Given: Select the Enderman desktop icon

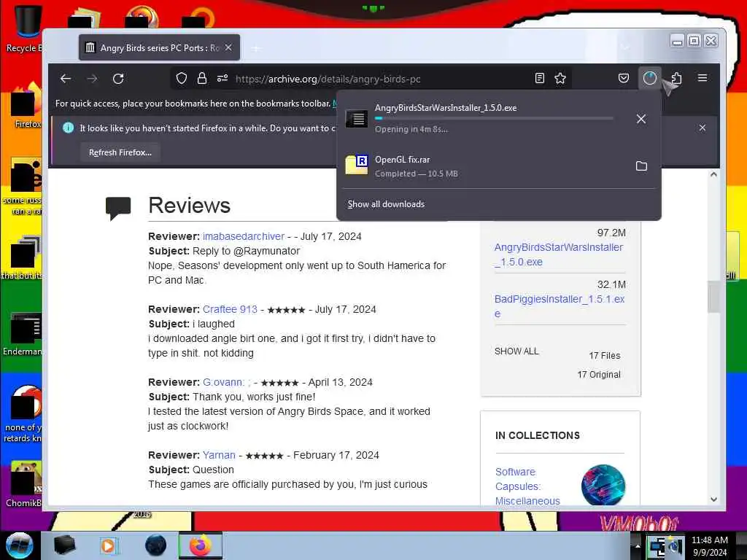Looking at the screenshot, I should point(23,333).
